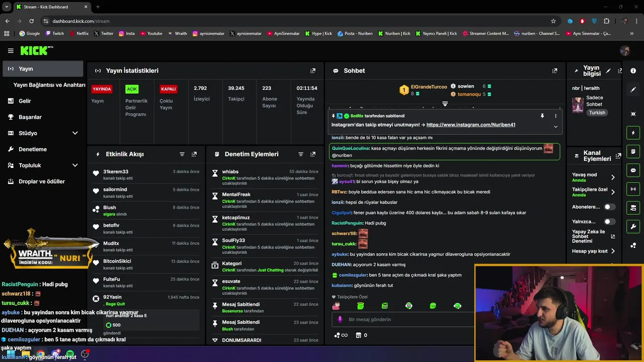Click the pencil icon in the right toolbar
This screenshot has width=644, height=362.
(633, 89)
